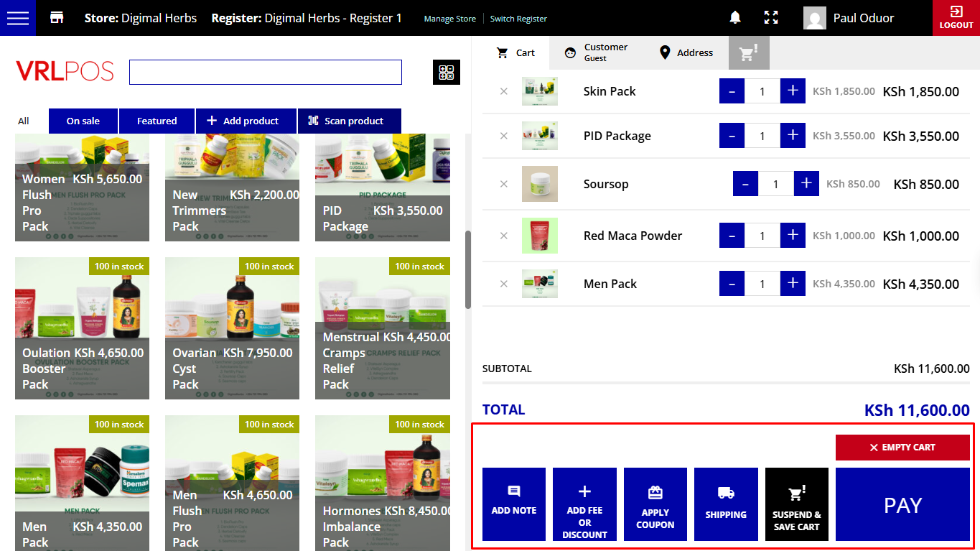980x551 pixels.
Task: Click Suspend & Save Cart
Action: click(x=796, y=504)
